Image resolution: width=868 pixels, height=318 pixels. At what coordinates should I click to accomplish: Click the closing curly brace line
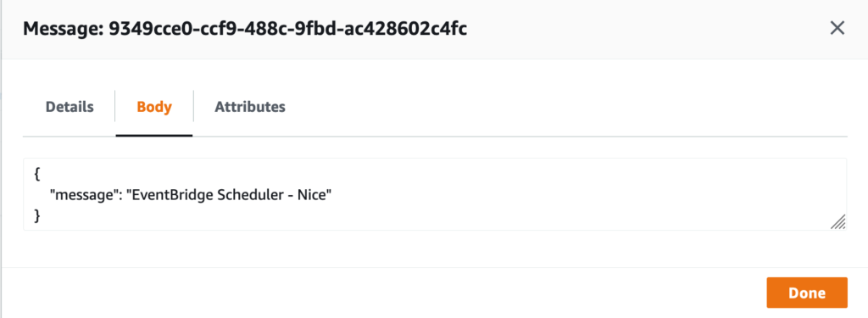click(x=37, y=215)
